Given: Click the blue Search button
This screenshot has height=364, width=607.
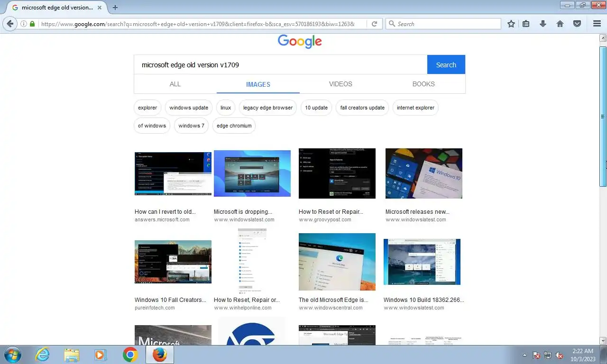Looking at the screenshot, I should [x=446, y=65].
